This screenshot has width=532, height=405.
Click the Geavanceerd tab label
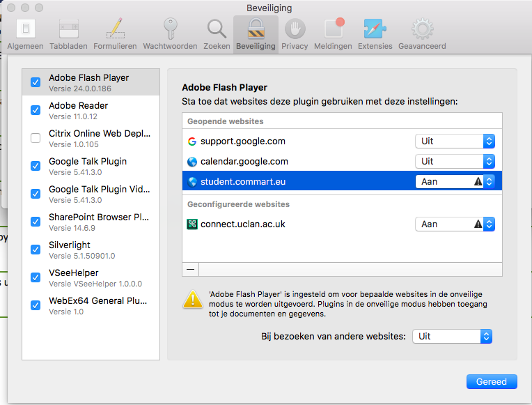tap(422, 46)
